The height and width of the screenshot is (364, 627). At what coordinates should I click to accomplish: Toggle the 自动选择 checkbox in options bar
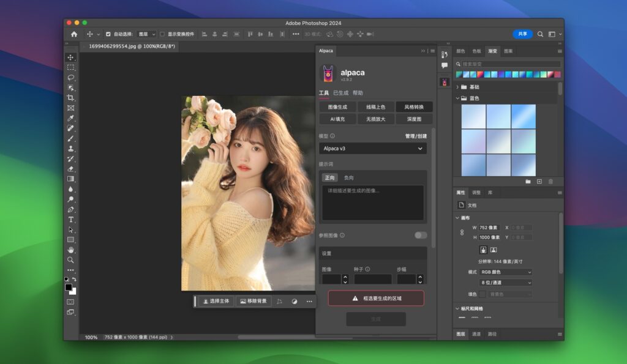(x=108, y=34)
